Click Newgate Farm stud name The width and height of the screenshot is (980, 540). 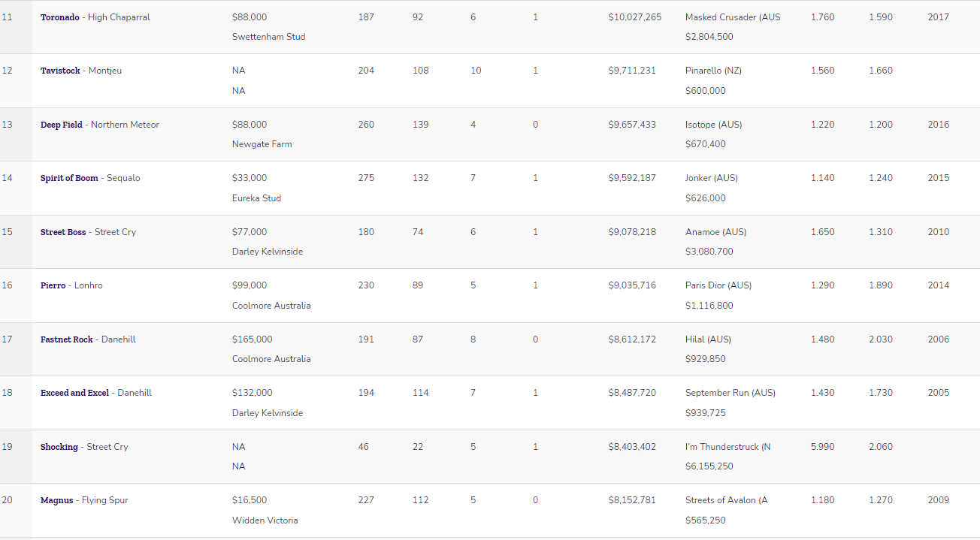[x=262, y=144]
